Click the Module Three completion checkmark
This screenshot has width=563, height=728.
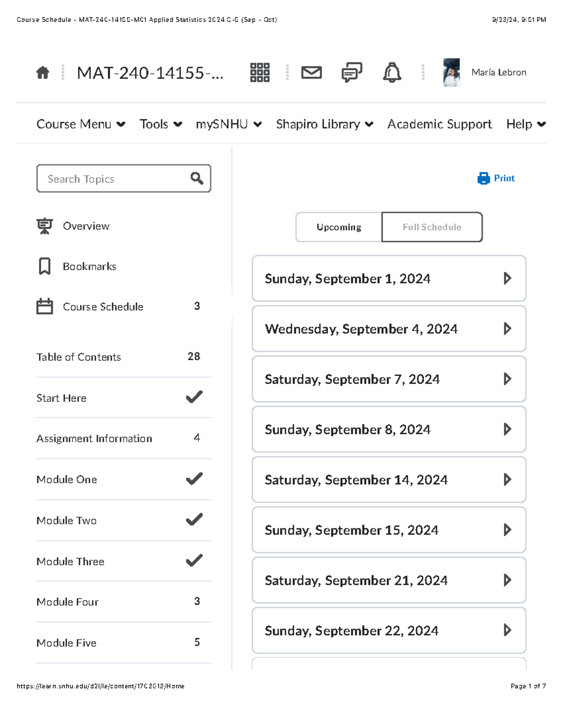click(x=194, y=560)
